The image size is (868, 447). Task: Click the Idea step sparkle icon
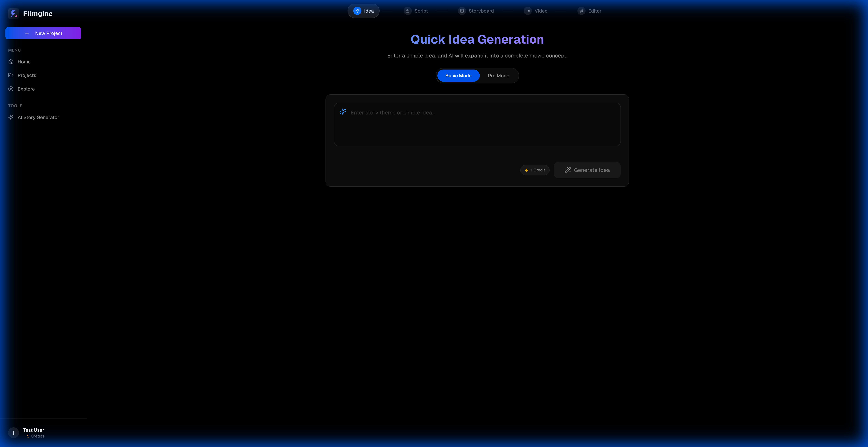357,11
